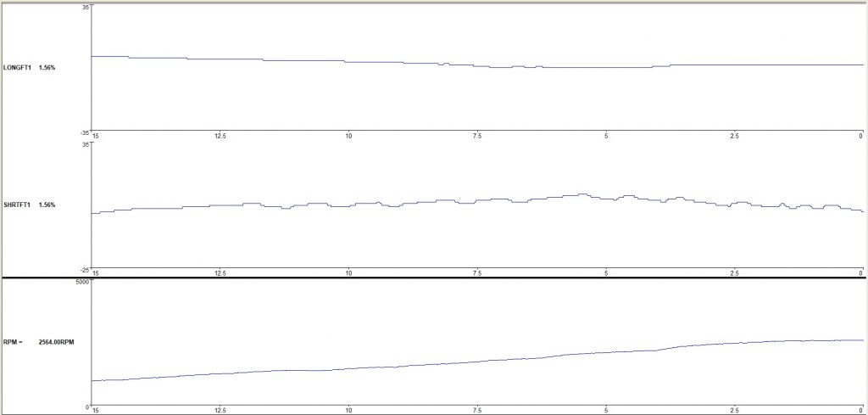Click the 5000 upper limit of RPM graph
Screen dimensions: 868x415
pyautogui.click(x=82, y=282)
